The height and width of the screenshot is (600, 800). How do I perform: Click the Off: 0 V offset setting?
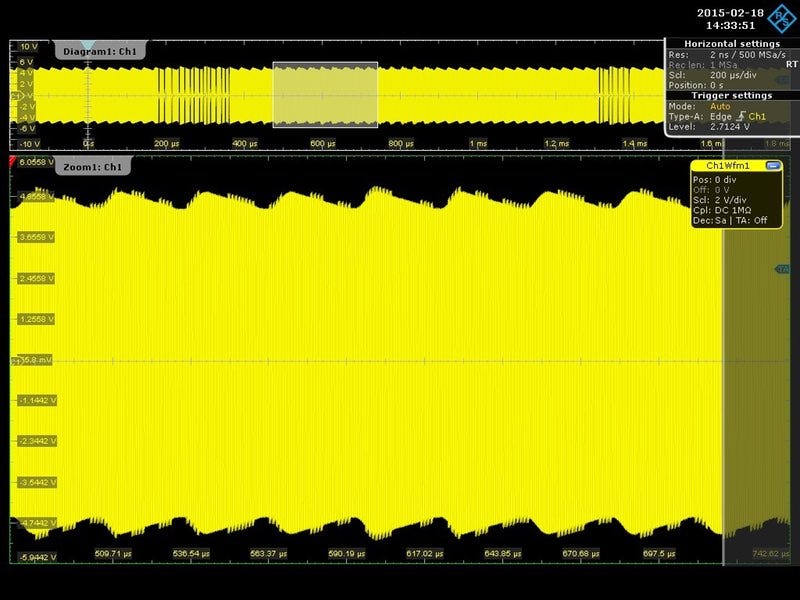(x=711, y=190)
